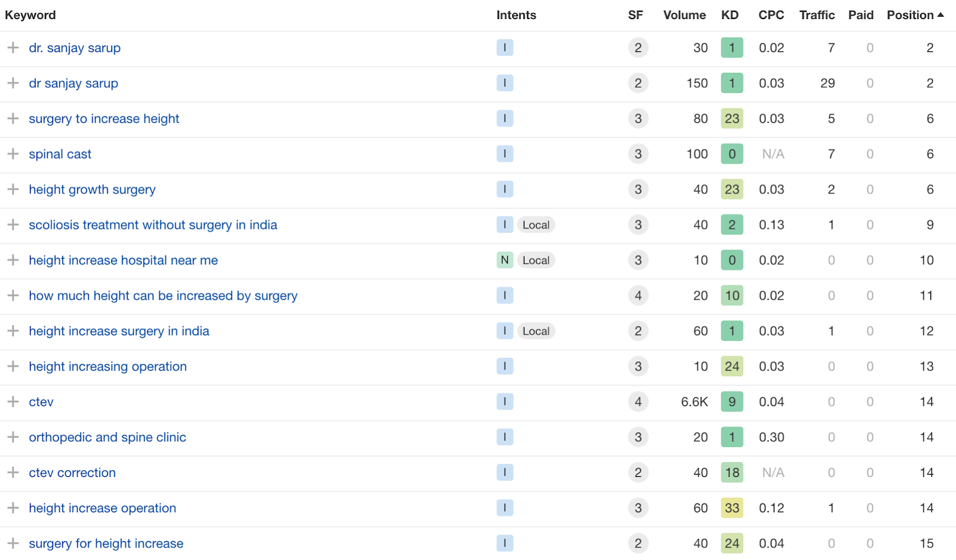Expand the 'dr sanjay sarup' row plus icon
Viewport: 956px width, 560px height.
coord(13,83)
